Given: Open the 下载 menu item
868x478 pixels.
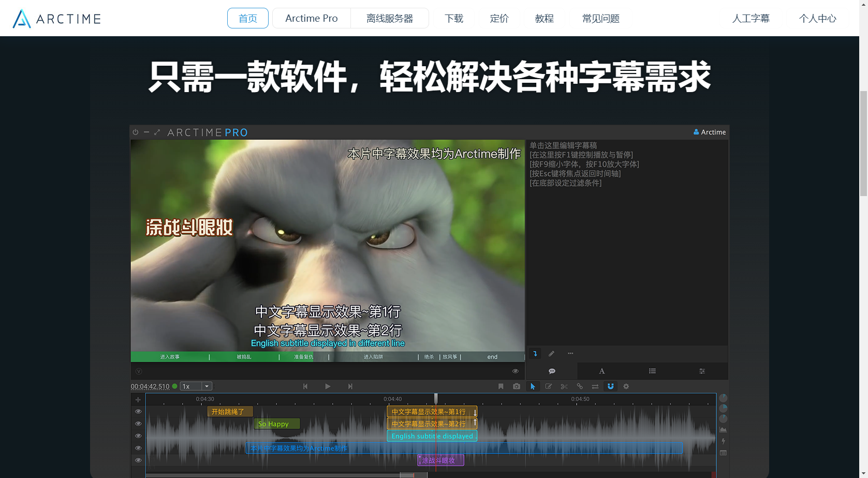Looking at the screenshot, I should click(454, 19).
